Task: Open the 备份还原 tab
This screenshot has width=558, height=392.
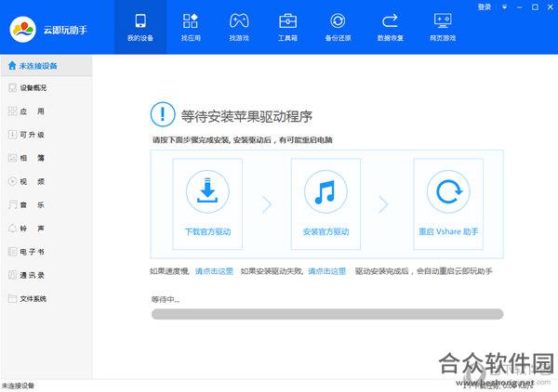Action: pos(338,27)
